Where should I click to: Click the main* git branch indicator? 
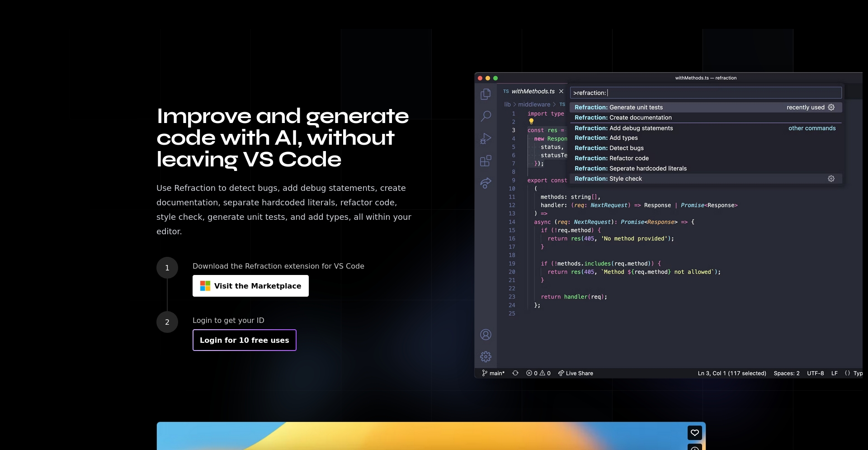tap(493, 373)
